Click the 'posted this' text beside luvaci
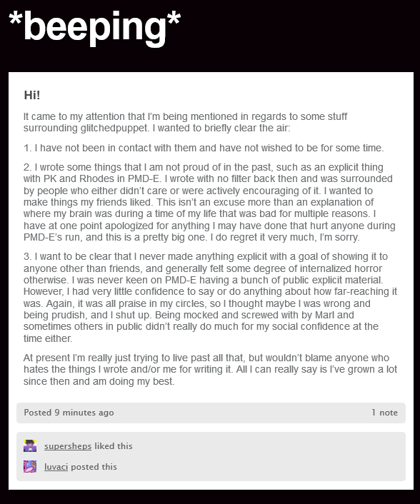420x504 pixels. coord(94,467)
